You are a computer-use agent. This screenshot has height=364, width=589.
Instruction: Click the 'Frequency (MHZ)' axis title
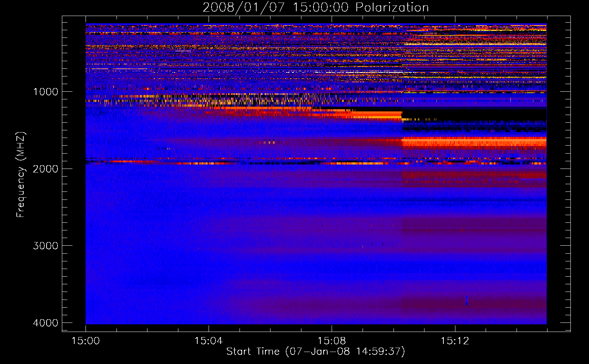click(21, 175)
